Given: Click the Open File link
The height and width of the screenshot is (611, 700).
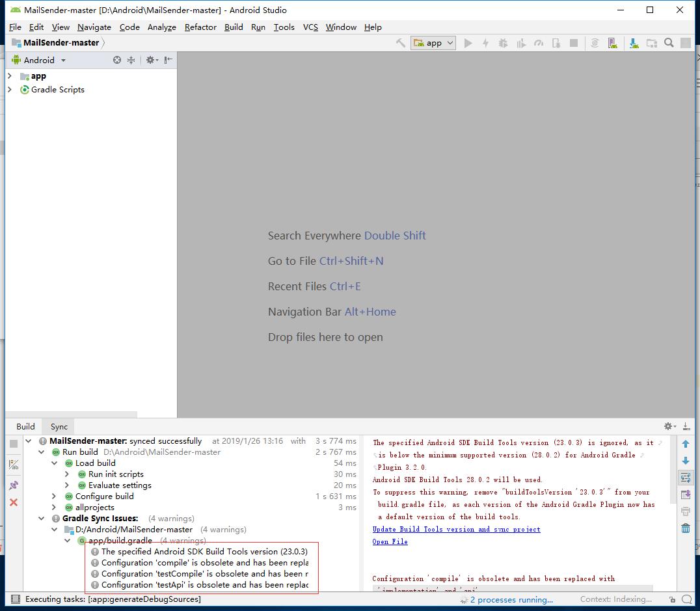Looking at the screenshot, I should [390, 542].
